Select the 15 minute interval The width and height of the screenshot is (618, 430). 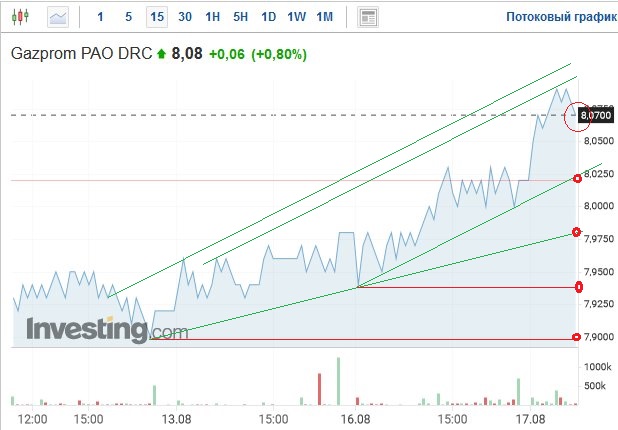157,17
